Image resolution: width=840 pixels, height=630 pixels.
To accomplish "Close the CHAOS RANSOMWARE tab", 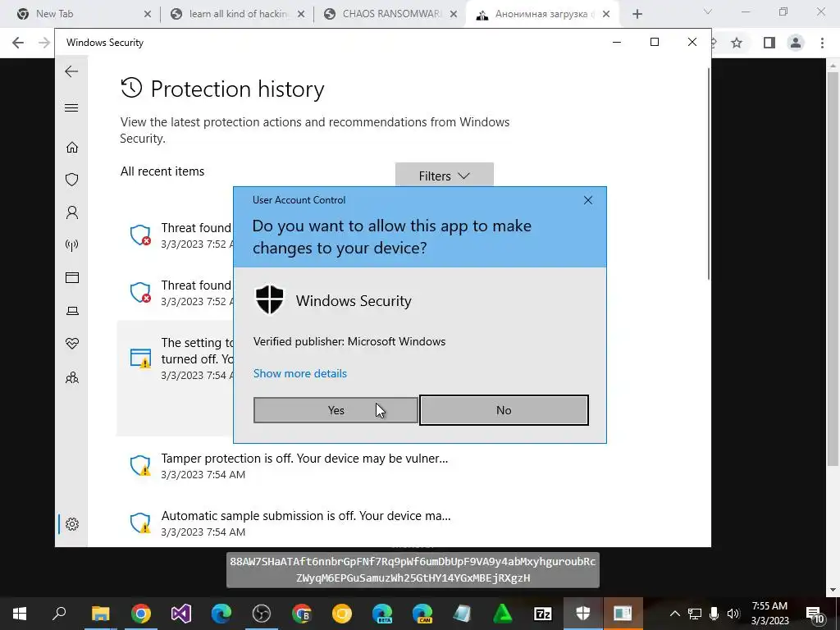I will (x=454, y=14).
